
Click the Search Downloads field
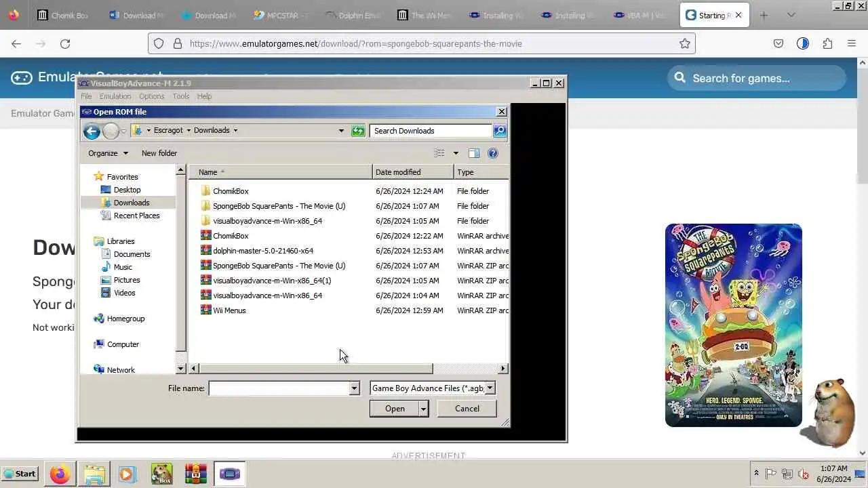431,131
